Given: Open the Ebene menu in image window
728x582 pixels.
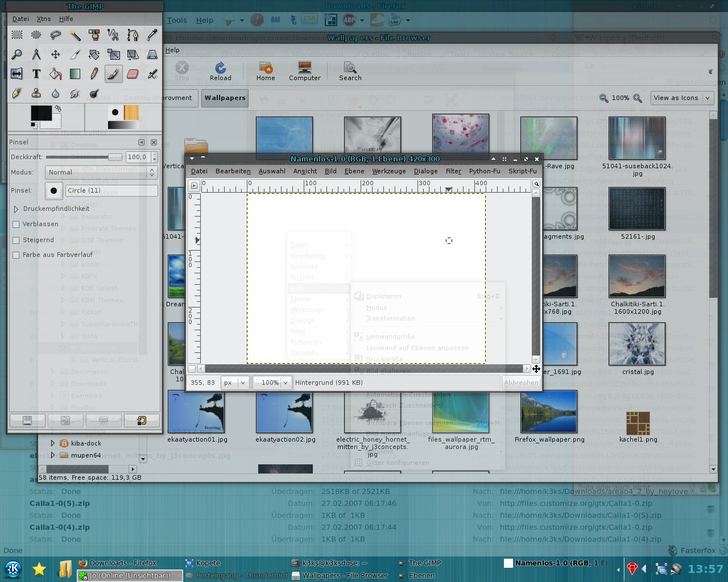Looking at the screenshot, I should (354, 171).
